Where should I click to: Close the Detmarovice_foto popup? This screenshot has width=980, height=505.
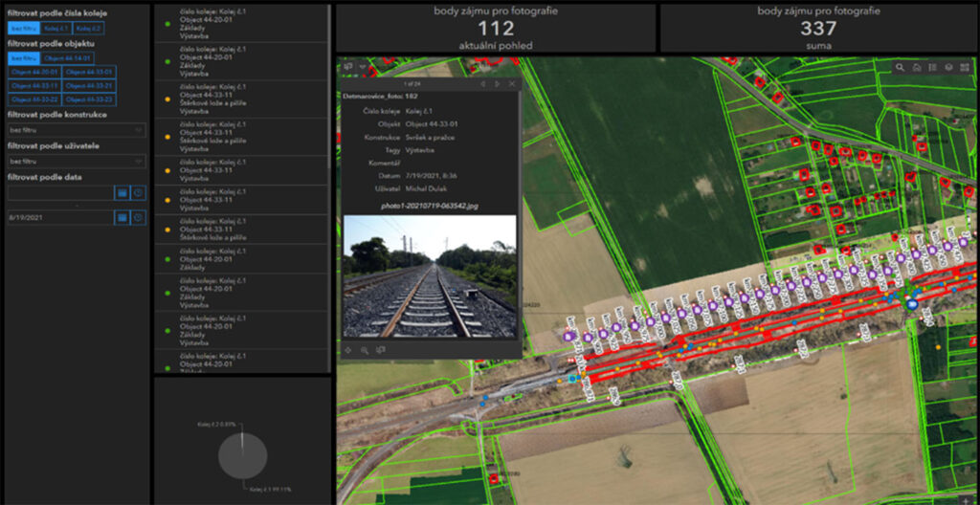[513, 84]
